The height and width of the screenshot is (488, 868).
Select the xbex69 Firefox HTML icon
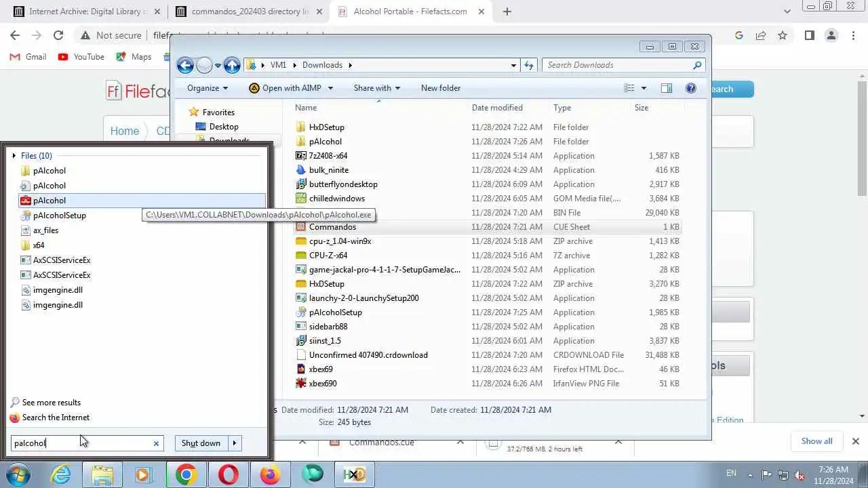[x=301, y=369]
